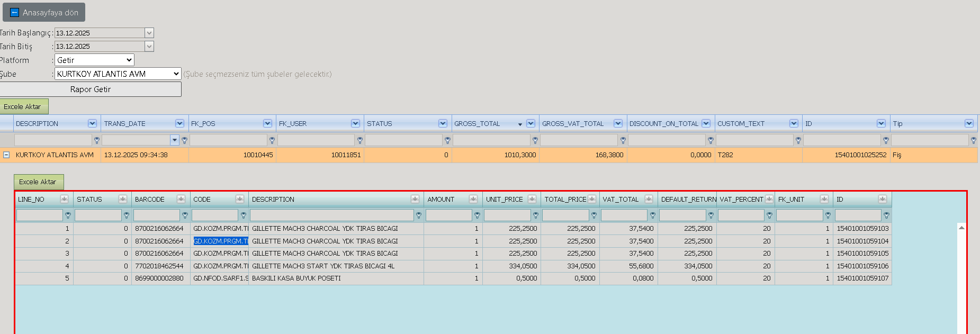
Task: Click filter funnel icon under VAT_TOTAL column
Action: click(x=652, y=216)
